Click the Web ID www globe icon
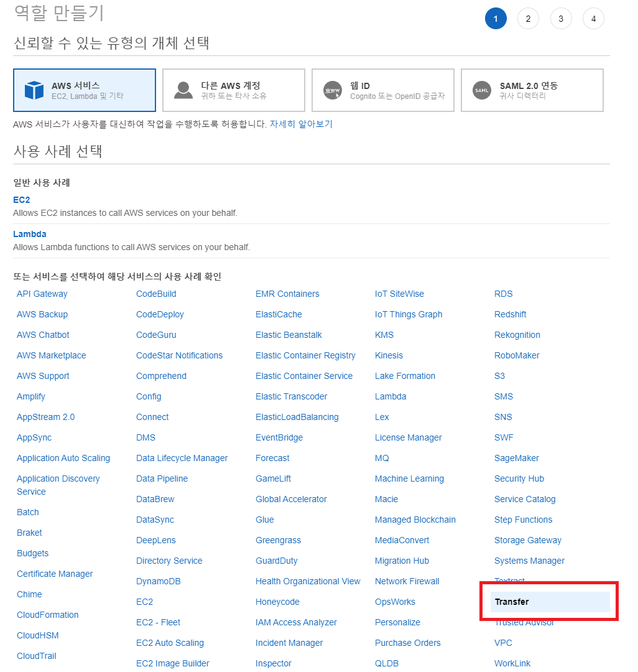The image size is (638, 672). (x=332, y=90)
